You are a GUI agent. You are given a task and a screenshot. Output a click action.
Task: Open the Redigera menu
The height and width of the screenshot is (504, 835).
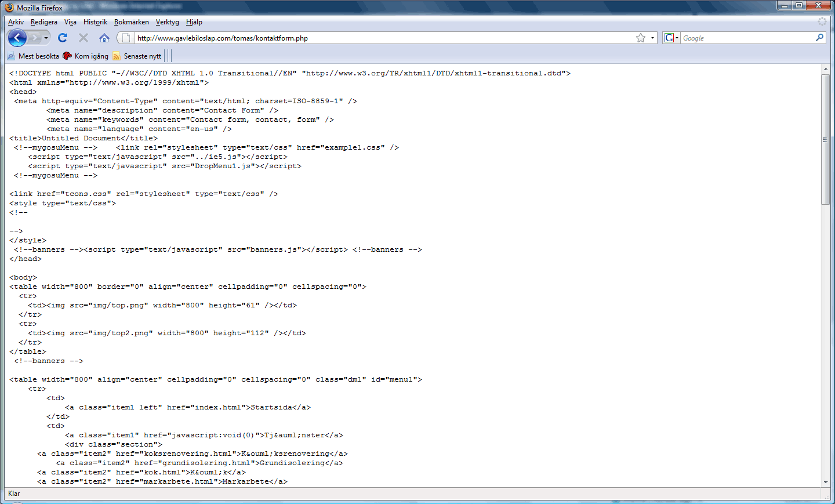coord(44,22)
